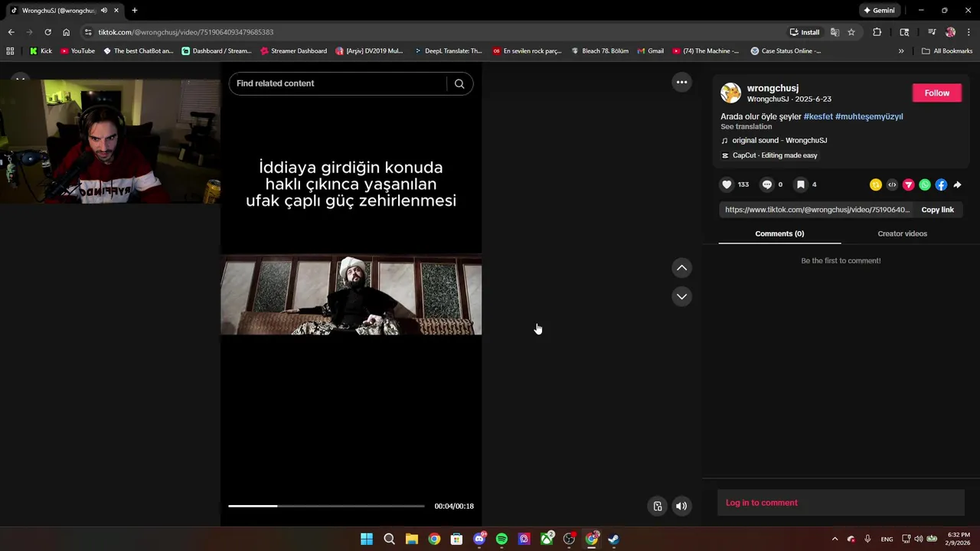Share video to Facebook
The image size is (980, 551).
tap(941, 184)
